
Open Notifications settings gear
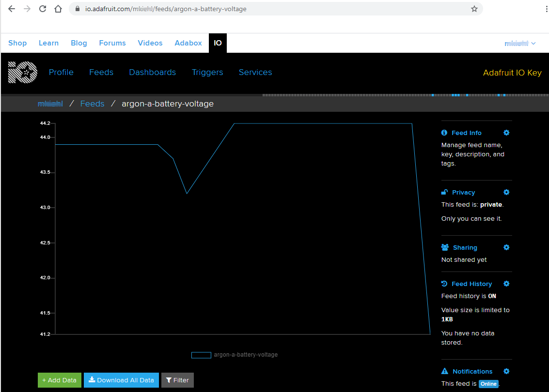tap(506, 371)
